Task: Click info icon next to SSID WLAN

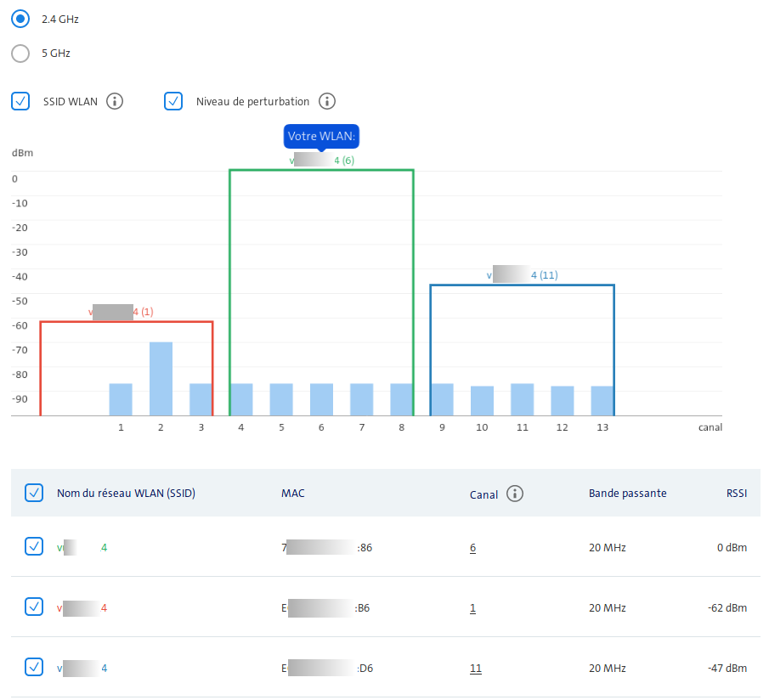Action: [x=115, y=101]
